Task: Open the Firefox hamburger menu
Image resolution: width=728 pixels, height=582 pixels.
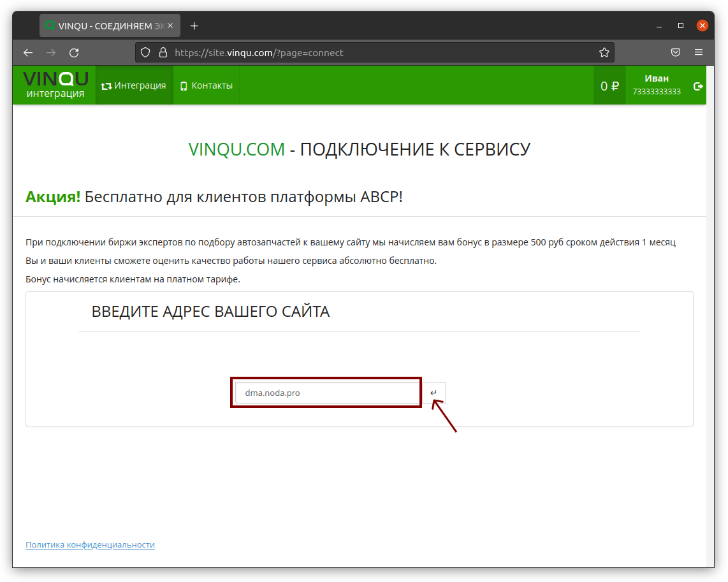Action: click(x=698, y=52)
